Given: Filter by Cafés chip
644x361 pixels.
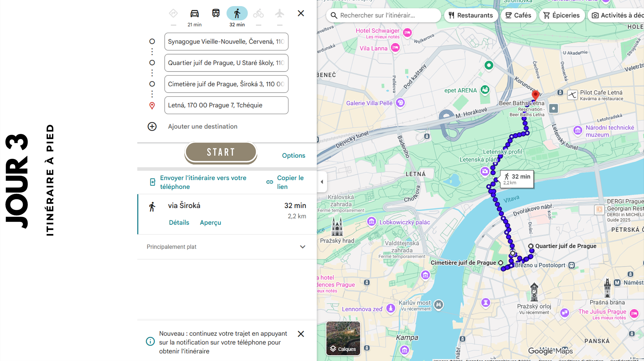Looking at the screenshot, I should [518, 15].
